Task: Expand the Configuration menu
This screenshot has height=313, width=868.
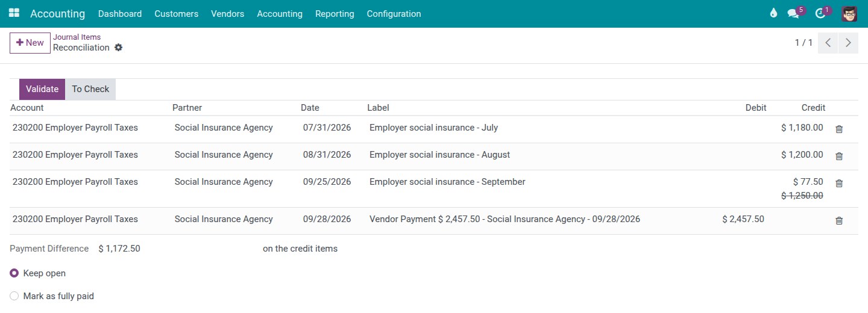Action: (394, 13)
